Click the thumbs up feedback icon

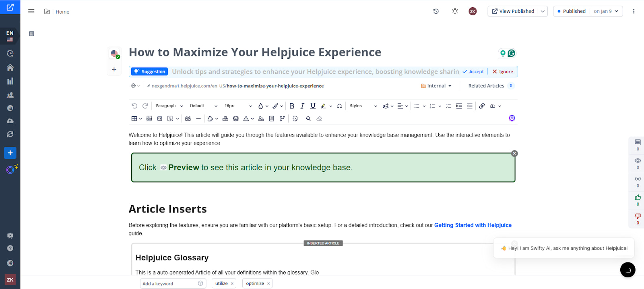(638, 197)
